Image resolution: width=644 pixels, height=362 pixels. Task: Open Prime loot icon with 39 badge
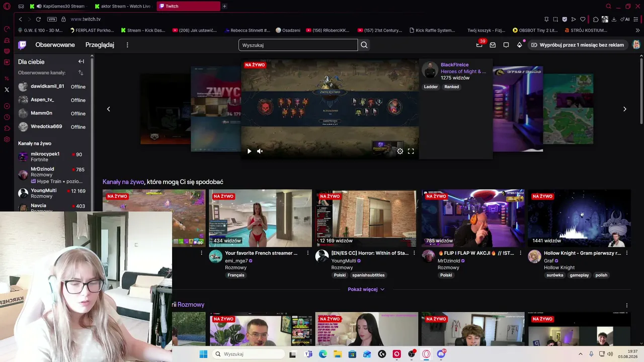479,45
